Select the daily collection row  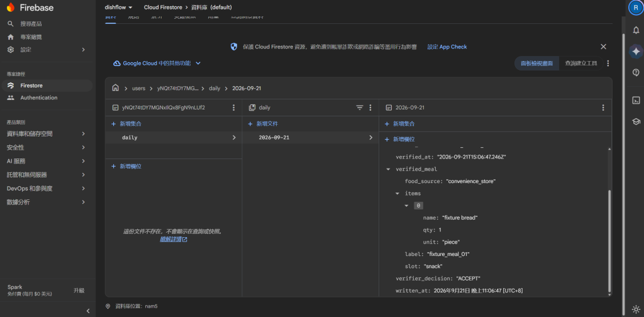(174, 138)
